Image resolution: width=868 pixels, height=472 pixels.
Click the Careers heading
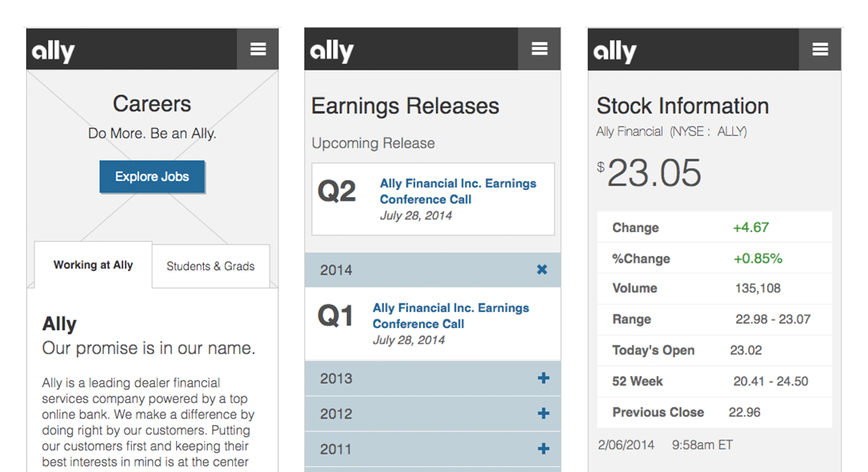[152, 103]
